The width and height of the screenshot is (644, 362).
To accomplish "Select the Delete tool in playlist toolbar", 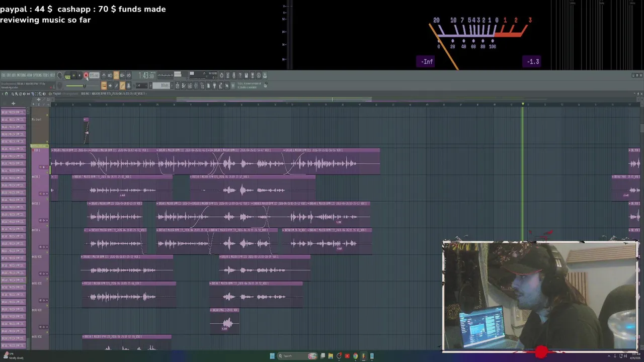I will pos(20,94).
